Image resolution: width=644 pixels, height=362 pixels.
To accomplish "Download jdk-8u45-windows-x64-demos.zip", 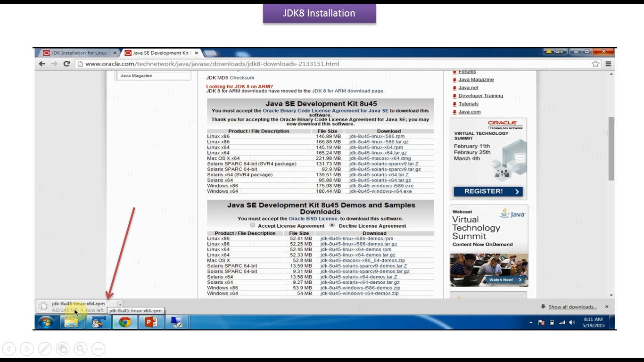I will (x=359, y=293).
